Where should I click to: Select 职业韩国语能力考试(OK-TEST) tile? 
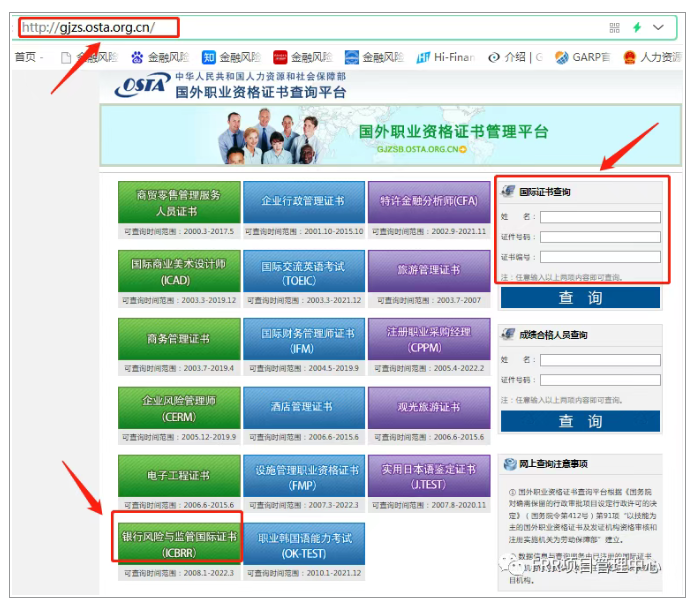pos(304,544)
